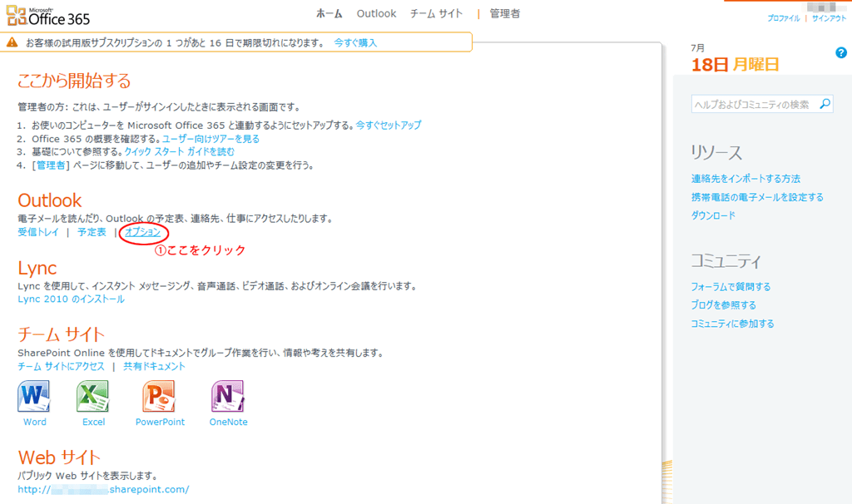Open OneNote web app icon

click(228, 396)
